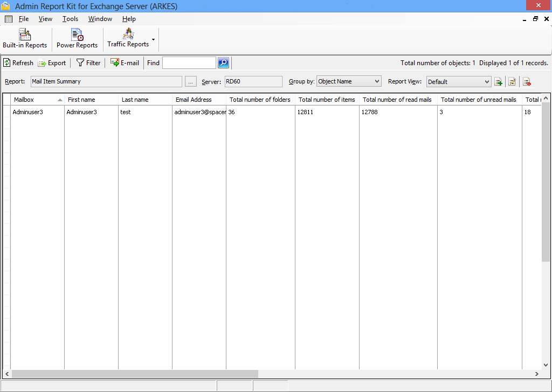The image size is (552, 392).
Task: Open the Window menu
Action: pyautogui.click(x=100, y=19)
